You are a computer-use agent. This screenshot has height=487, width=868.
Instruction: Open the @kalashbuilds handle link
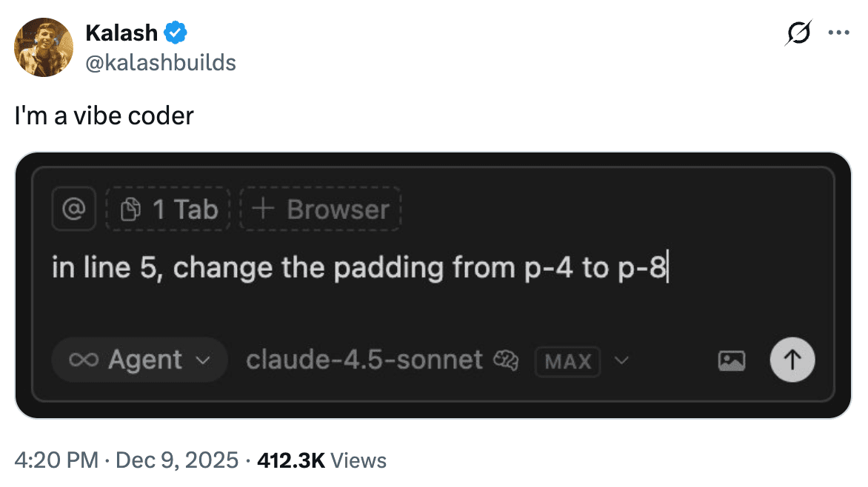pyautogui.click(x=161, y=63)
